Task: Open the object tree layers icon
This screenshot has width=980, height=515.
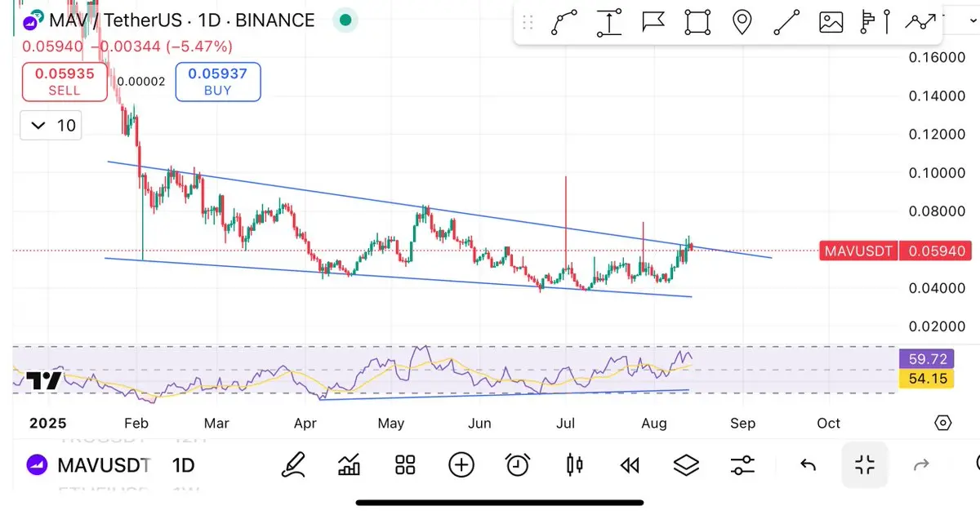Action: pyautogui.click(x=686, y=465)
